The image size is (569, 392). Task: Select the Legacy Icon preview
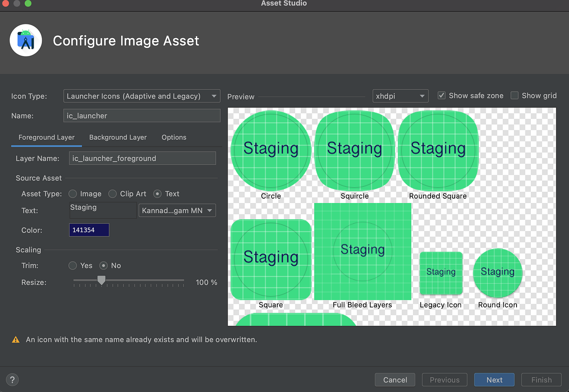pos(441,273)
